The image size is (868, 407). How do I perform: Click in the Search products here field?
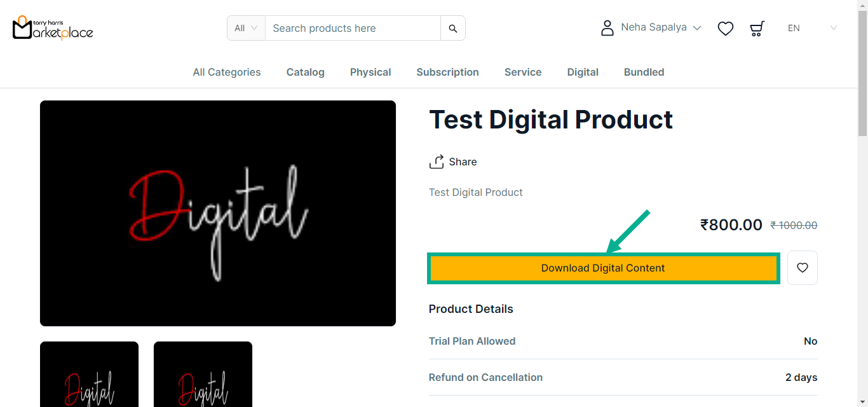353,28
